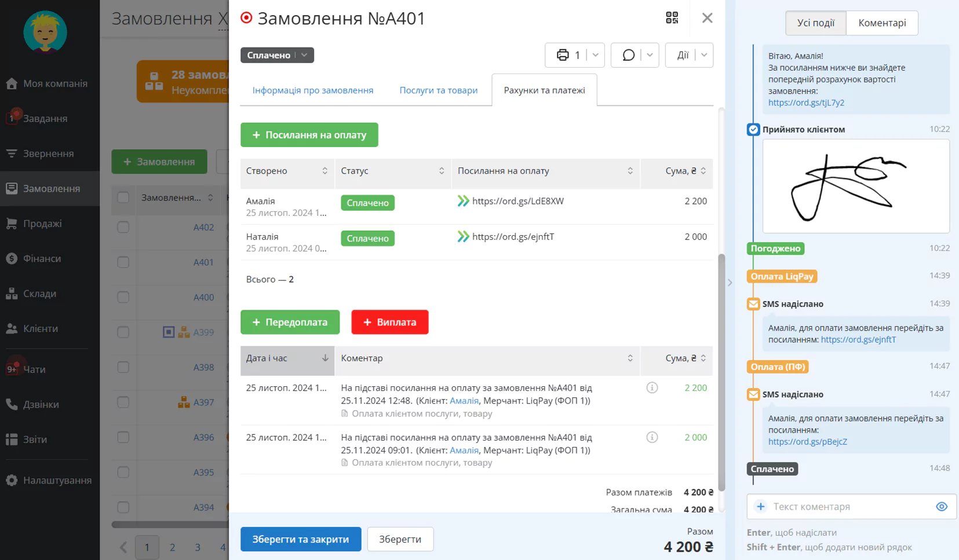Tick checkbox for order A400
Image resolution: width=959 pixels, height=560 pixels.
[x=123, y=297]
